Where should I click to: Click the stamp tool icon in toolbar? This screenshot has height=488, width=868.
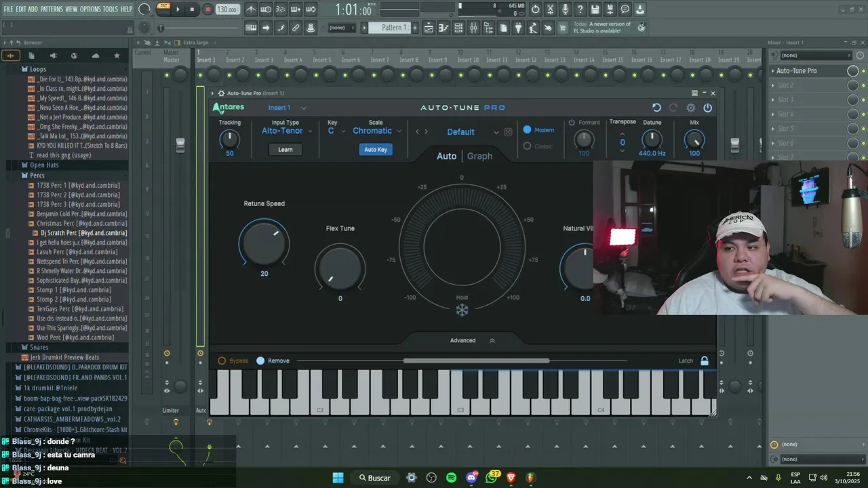point(311,28)
